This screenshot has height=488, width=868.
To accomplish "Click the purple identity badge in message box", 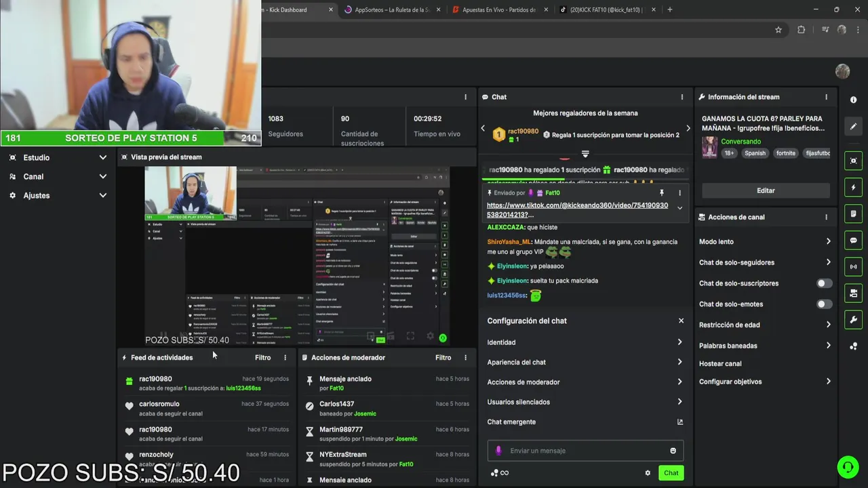I will pos(498,451).
